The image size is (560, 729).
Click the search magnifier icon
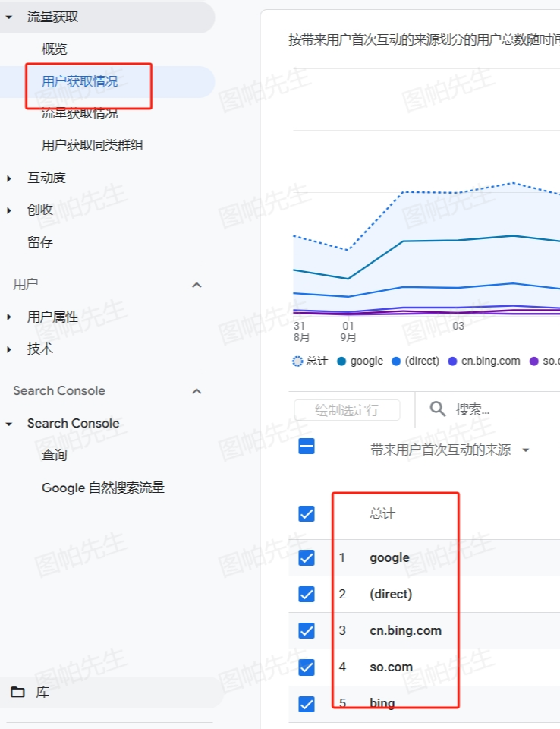point(438,409)
